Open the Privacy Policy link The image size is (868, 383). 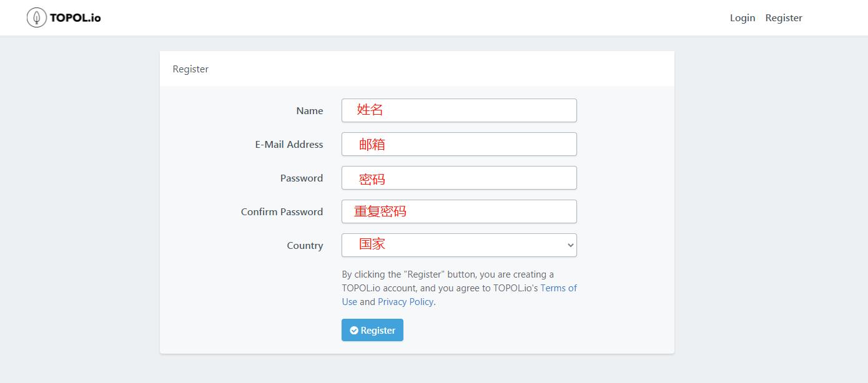click(405, 302)
